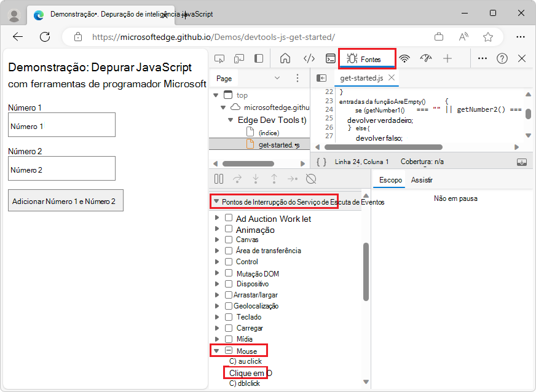Open the Elements tool icon

point(309,58)
